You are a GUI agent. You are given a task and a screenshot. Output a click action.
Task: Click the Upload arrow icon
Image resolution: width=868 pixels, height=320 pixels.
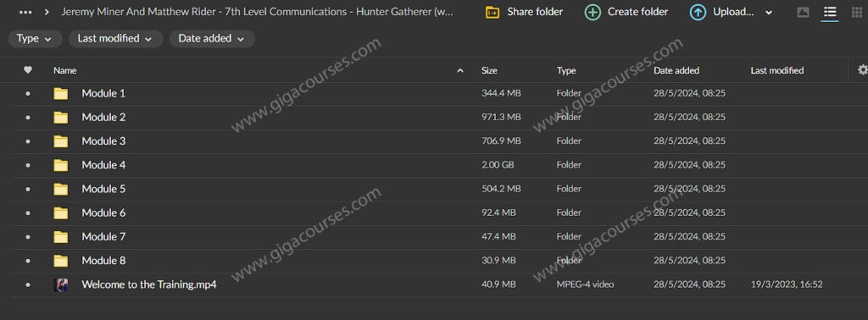[698, 12]
